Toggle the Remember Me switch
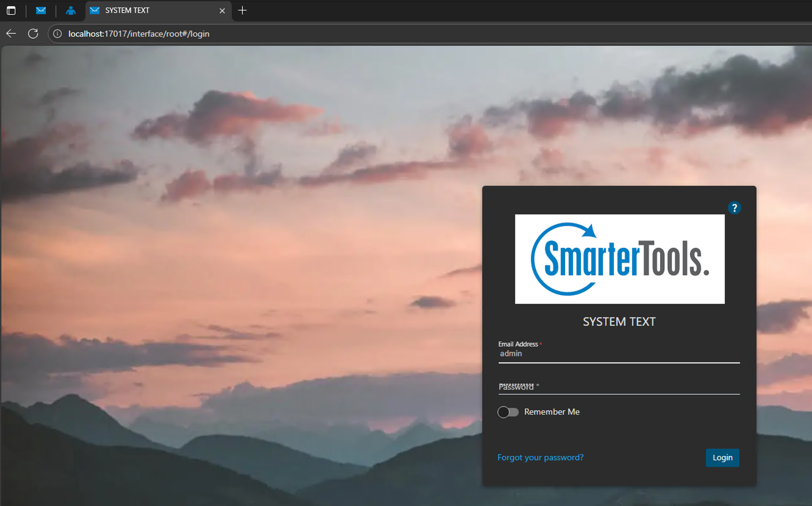 508,412
